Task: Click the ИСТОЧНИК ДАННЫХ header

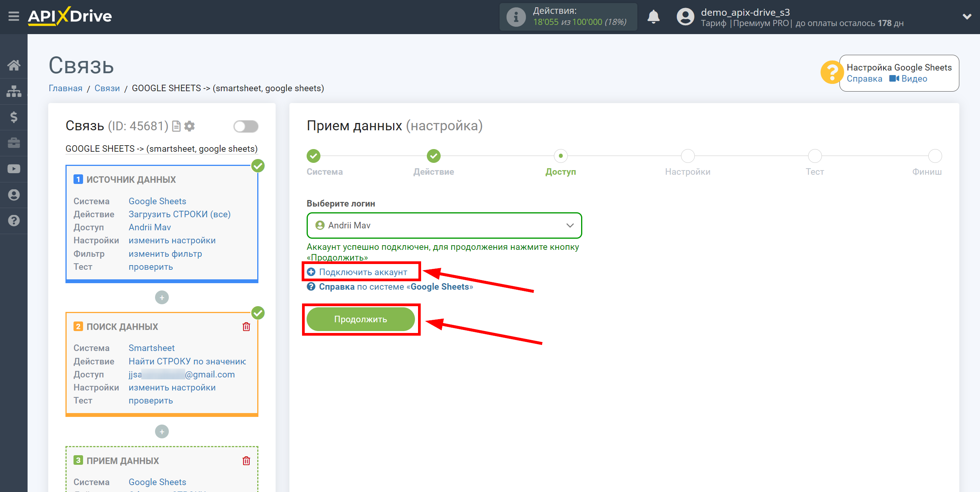Action: coord(131,179)
